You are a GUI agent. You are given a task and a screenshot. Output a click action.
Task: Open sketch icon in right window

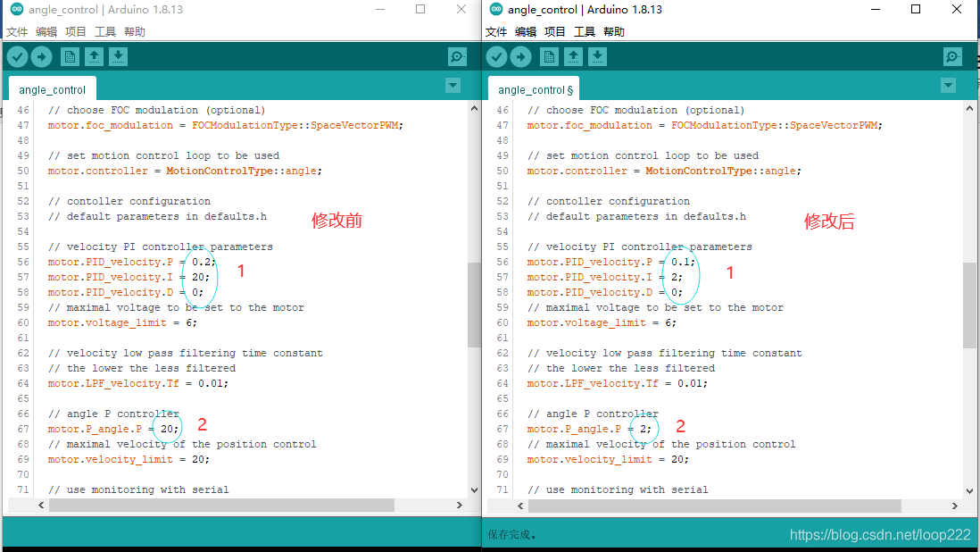[573, 57]
